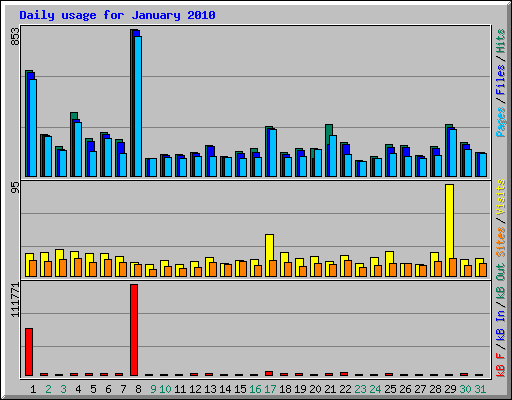Click day 13 on the x-axis

pos(210,389)
